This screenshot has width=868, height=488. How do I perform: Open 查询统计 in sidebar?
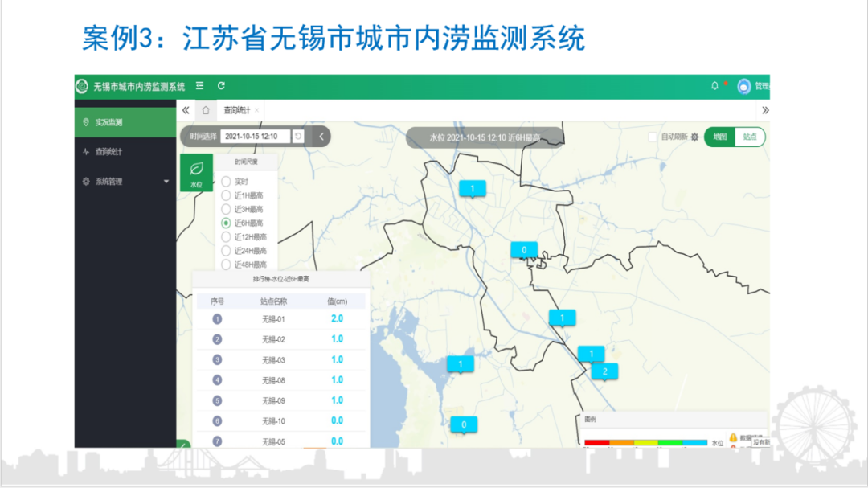tap(125, 152)
